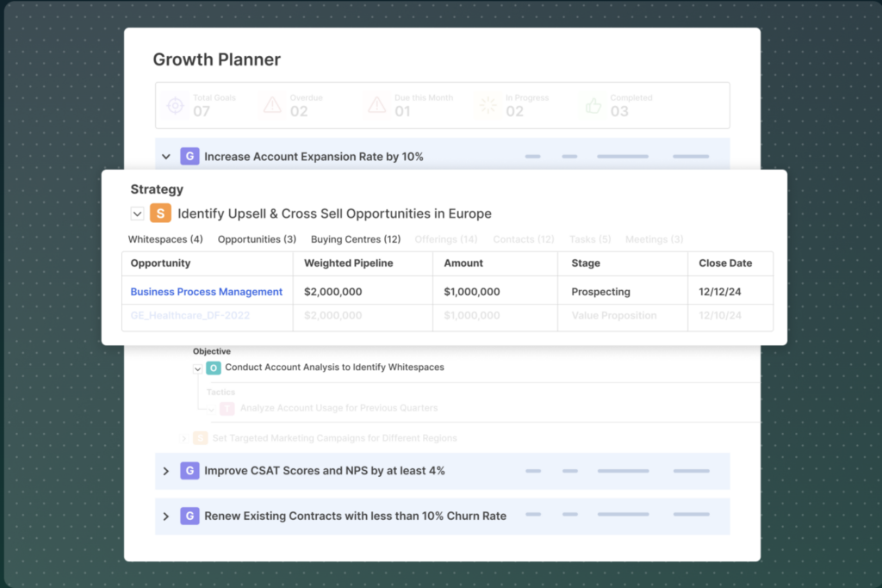Click the Completed 03 count
This screenshot has height=588, width=882.
[619, 111]
